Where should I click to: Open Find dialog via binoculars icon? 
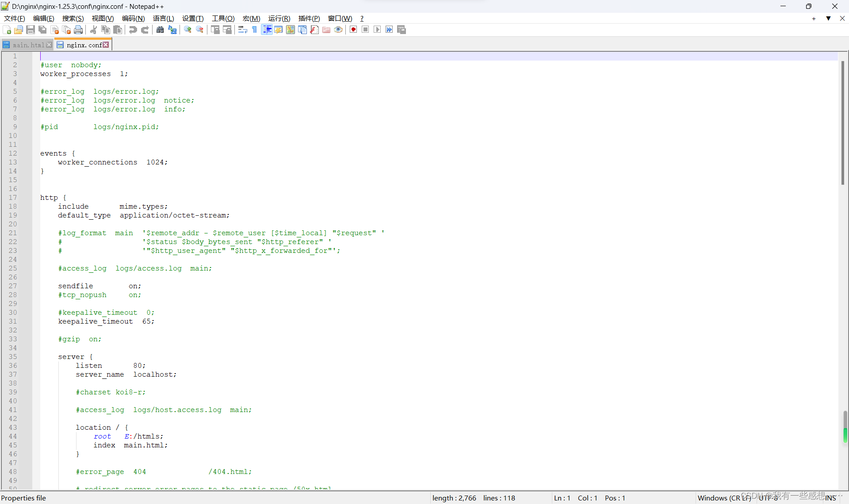pyautogui.click(x=160, y=30)
